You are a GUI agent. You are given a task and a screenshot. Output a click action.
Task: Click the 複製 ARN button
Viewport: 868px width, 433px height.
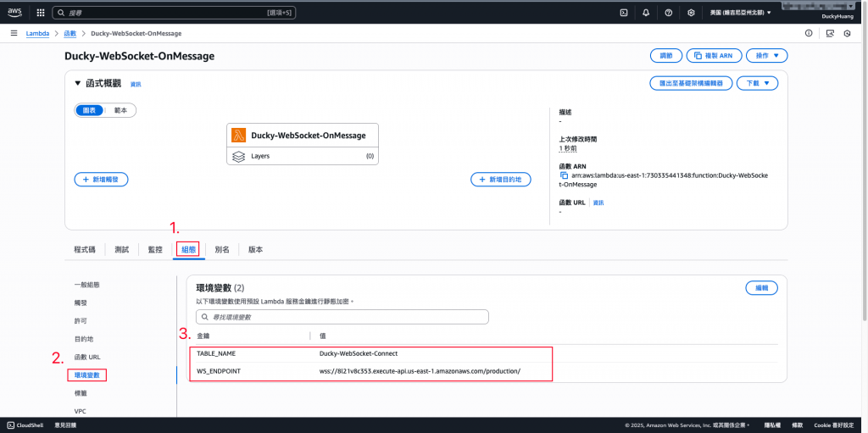pos(714,56)
